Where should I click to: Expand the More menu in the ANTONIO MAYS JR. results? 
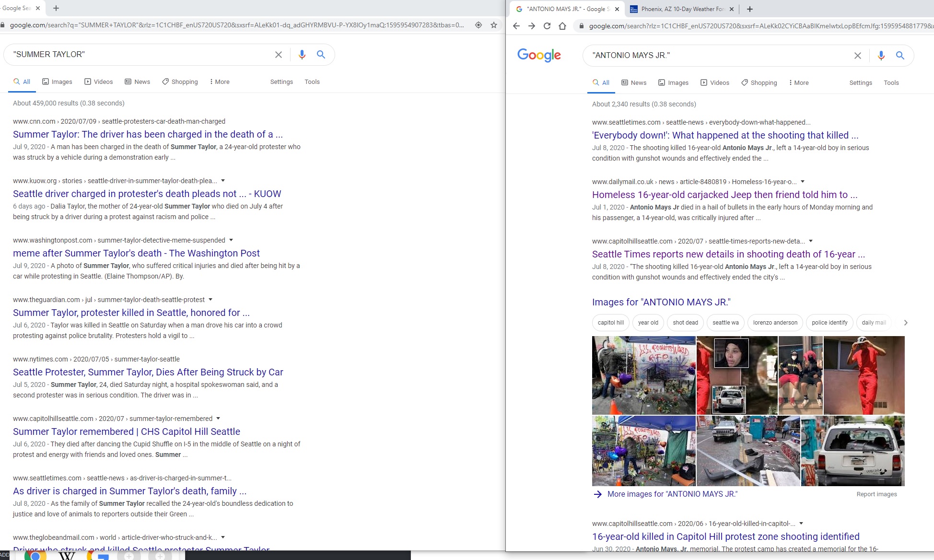click(799, 83)
